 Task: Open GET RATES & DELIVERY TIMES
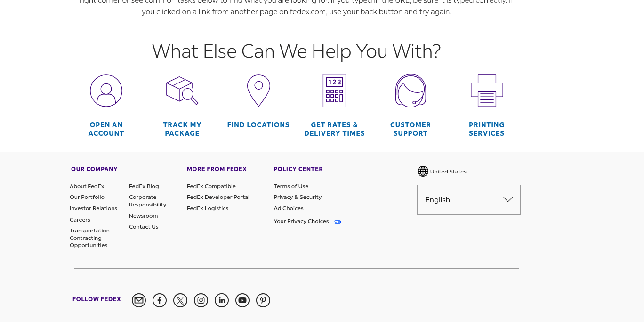tap(334, 129)
